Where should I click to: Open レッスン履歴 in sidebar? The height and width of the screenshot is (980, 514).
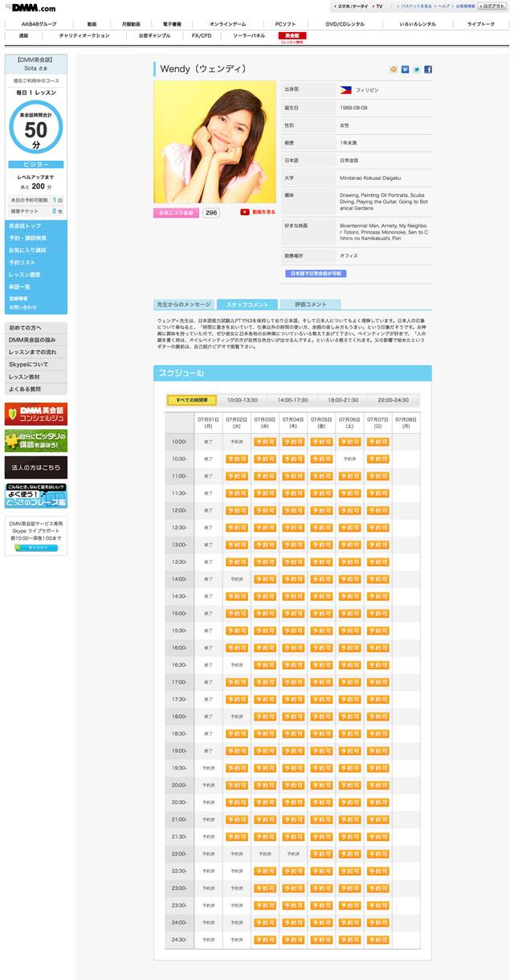(36, 275)
